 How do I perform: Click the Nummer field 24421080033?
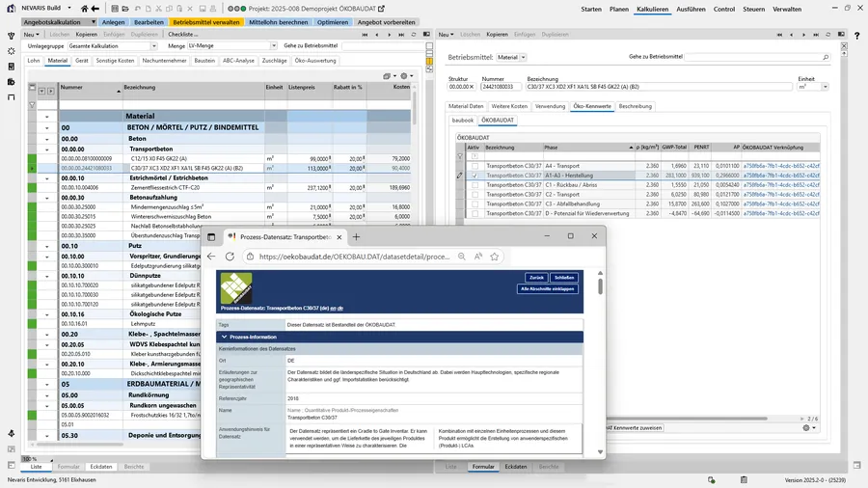pyautogui.click(x=501, y=87)
